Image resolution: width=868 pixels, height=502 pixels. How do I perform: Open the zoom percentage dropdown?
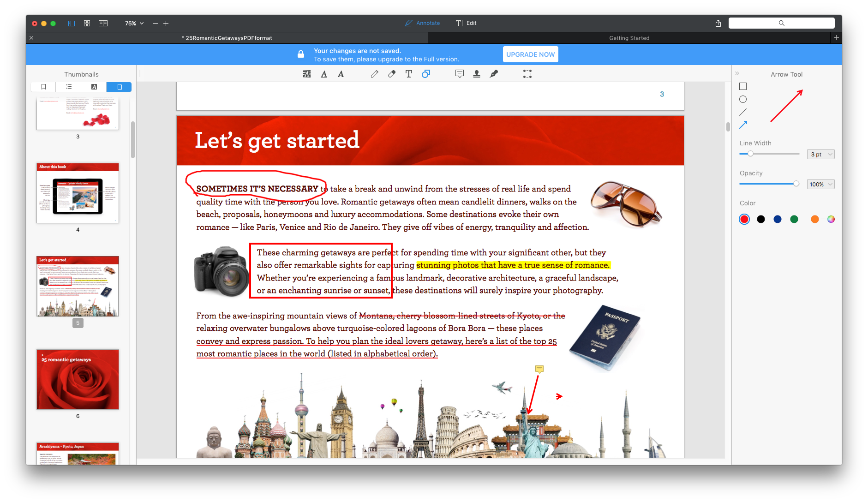click(133, 23)
